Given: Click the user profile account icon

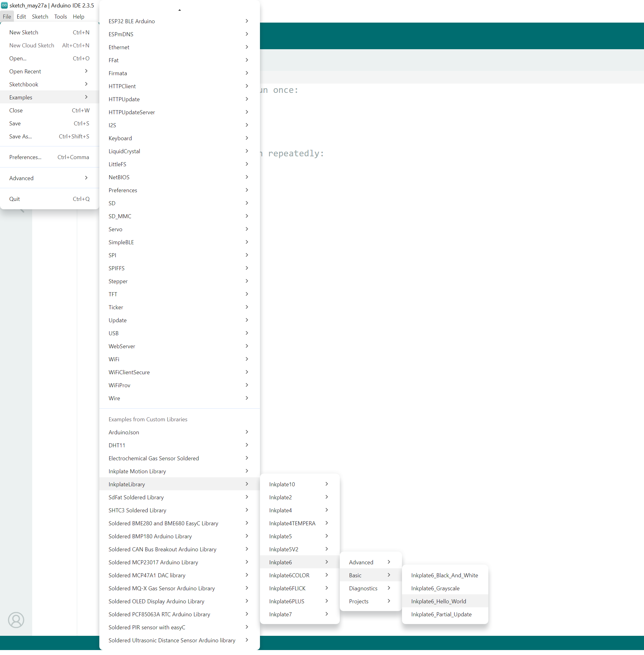Looking at the screenshot, I should [x=16, y=619].
